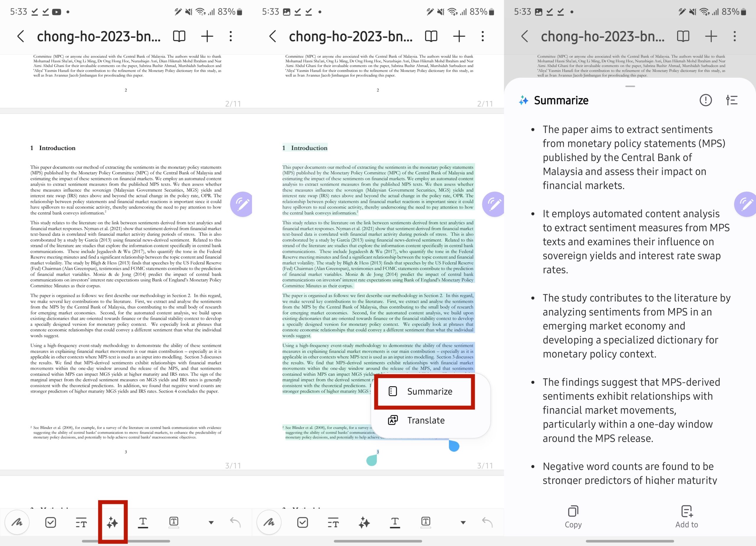The image size is (756, 546).
Task: Go back using the arrow in right screen header
Action: 525,36
